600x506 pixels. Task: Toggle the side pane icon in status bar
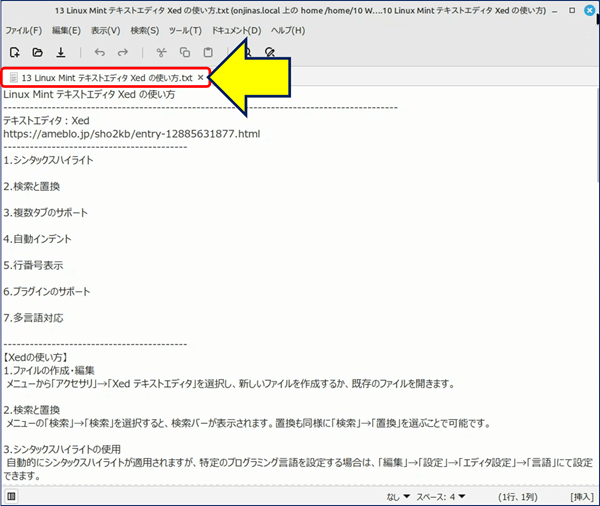11,496
